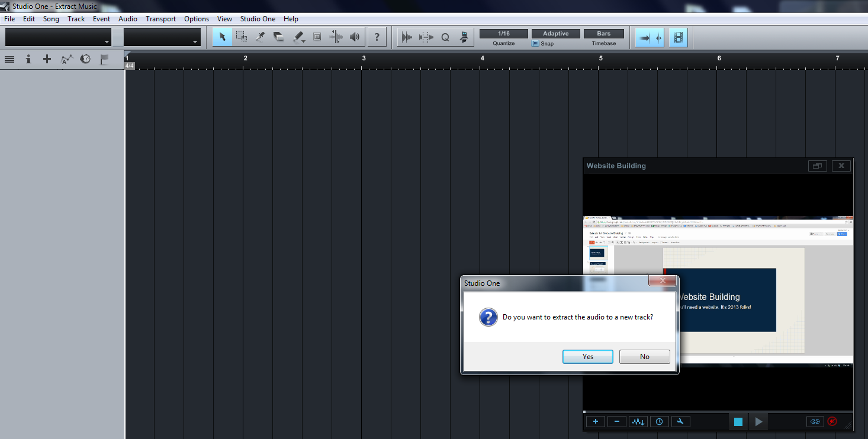Select the Range tool
This screenshot has height=439, width=868.
point(241,37)
